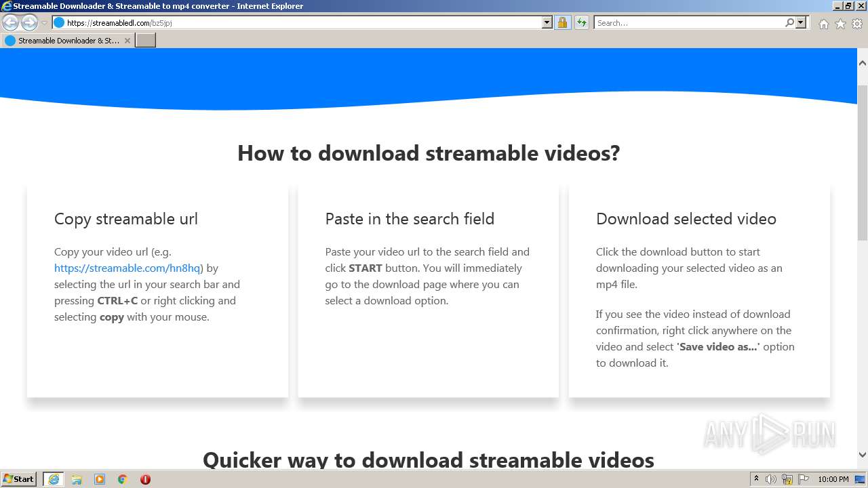Click the 'Paste in the search field' heading

coord(410,219)
